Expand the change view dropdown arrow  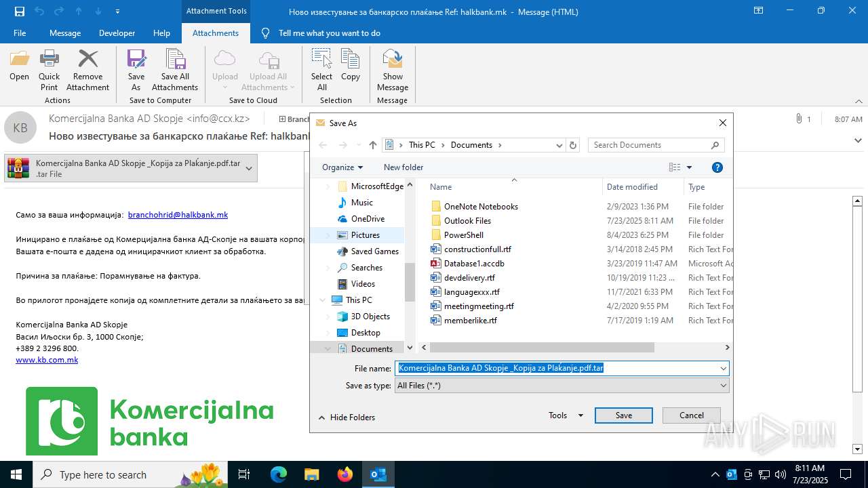689,167
